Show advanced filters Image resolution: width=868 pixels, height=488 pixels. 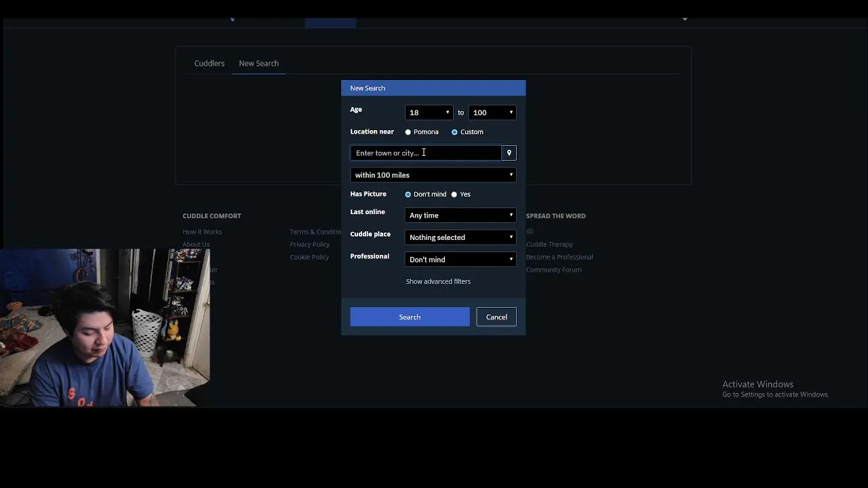438,281
